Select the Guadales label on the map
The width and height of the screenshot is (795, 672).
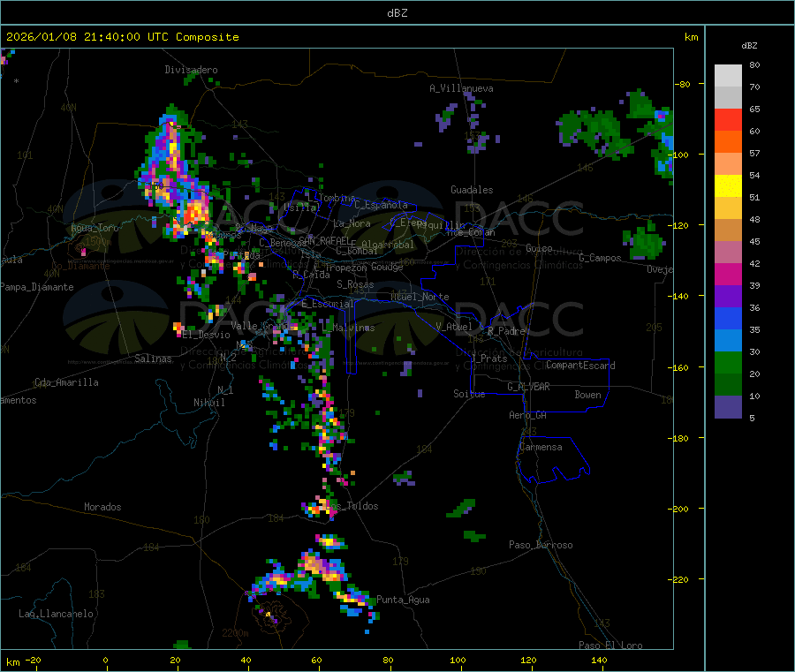[472, 190]
